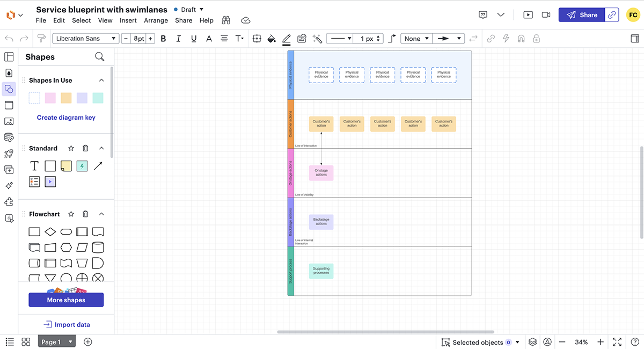Toggle underline formatting
The width and height of the screenshot is (644, 349).
coord(193,38)
